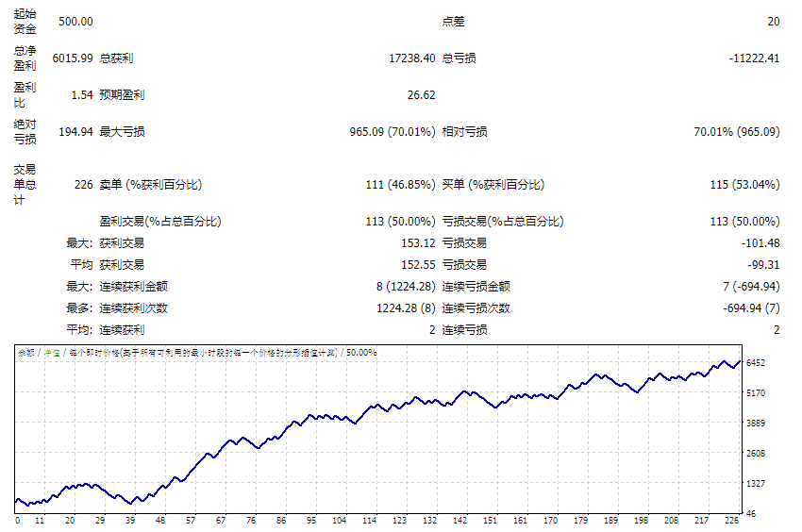Click the 起始资金 value 500.00
The image size is (802, 532).
pyautogui.click(x=75, y=21)
